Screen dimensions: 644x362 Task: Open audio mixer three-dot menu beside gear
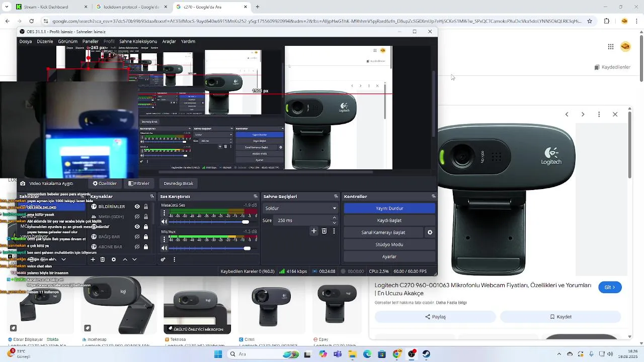pyautogui.click(x=175, y=259)
